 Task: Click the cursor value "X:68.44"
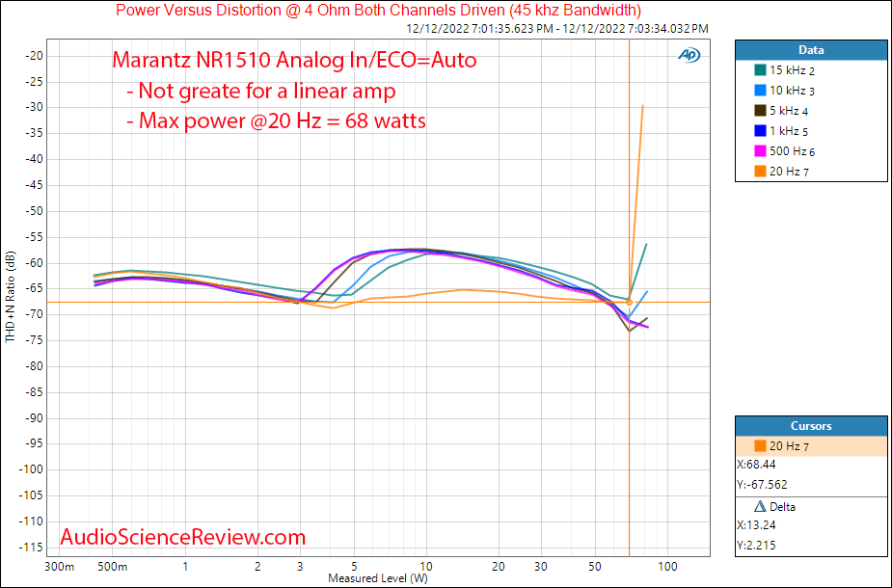click(x=756, y=465)
